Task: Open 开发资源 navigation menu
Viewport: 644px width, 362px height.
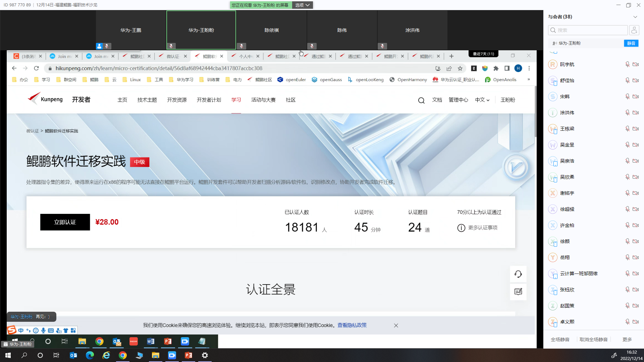Action: 177,100
